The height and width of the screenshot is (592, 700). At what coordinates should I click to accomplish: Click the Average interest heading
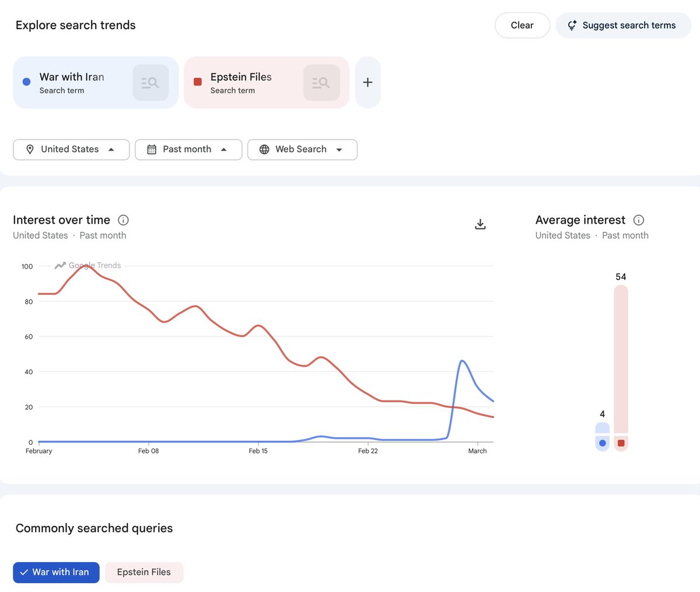pos(580,220)
